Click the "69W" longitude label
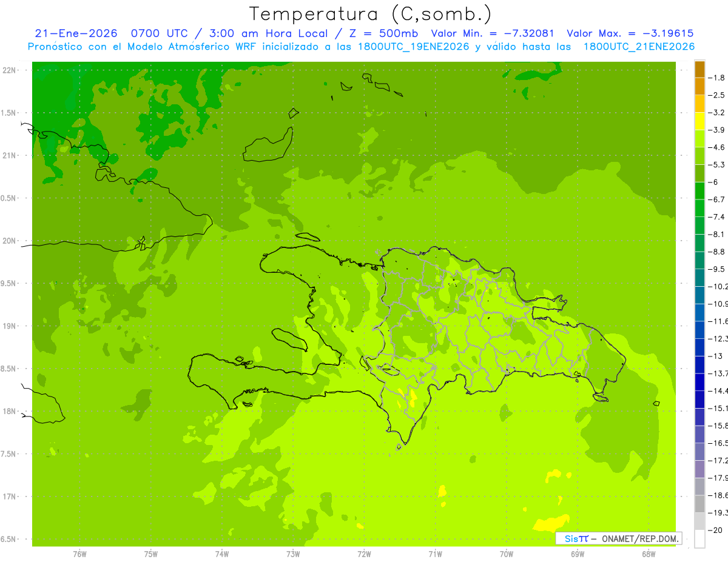This screenshot has width=728, height=562. 578,554
